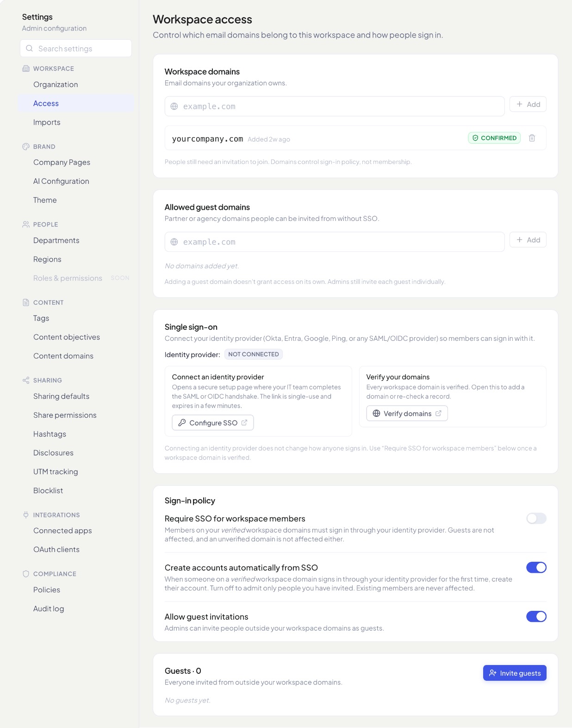Click the Verify domains button
The width and height of the screenshot is (572, 728).
(407, 414)
